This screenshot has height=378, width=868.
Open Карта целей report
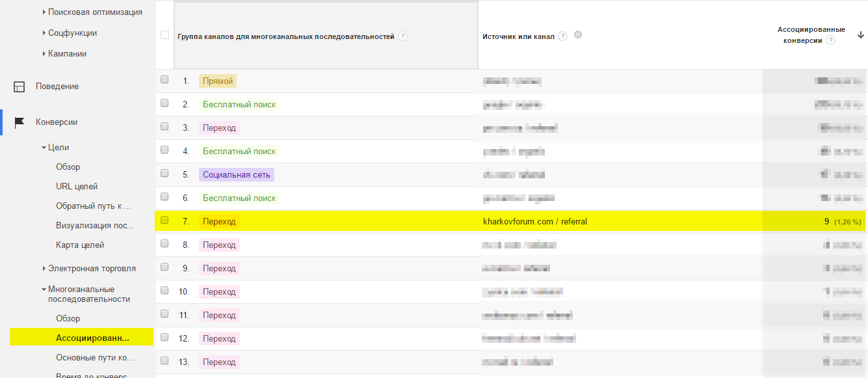pyautogui.click(x=80, y=245)
